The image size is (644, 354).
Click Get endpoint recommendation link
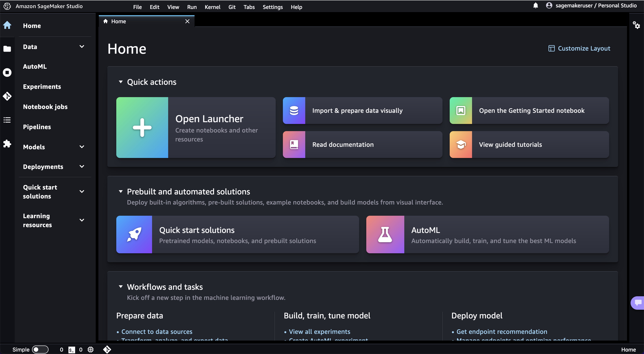point(502,331)
